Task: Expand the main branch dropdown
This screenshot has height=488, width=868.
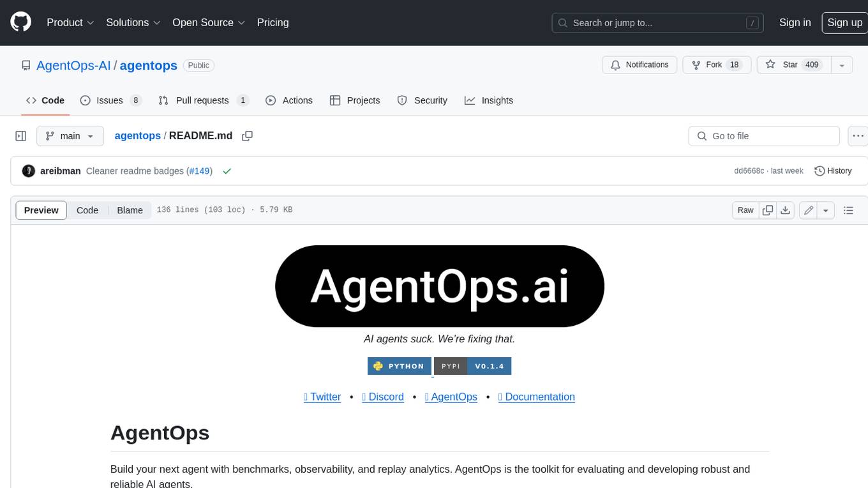Action: coord(70,136)
